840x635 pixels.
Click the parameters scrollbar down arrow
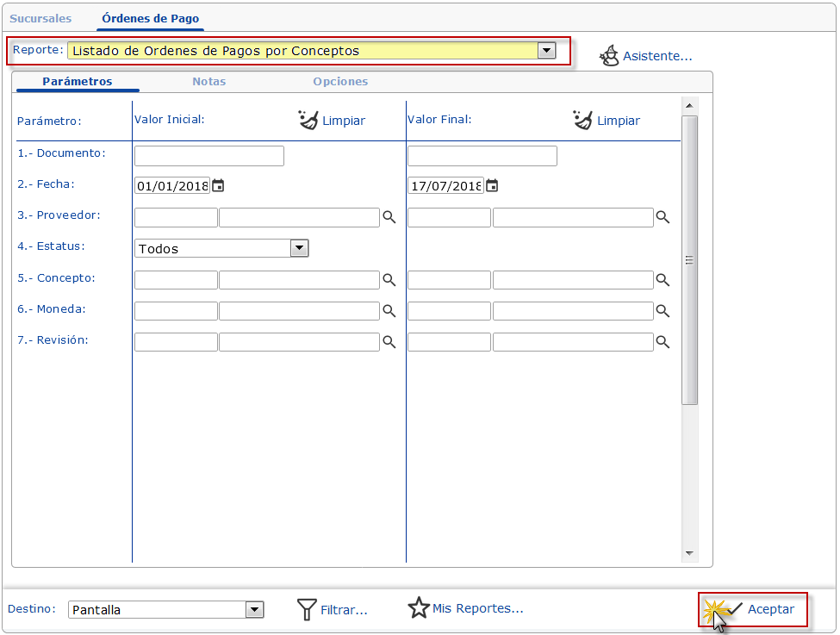coord(689,553)
